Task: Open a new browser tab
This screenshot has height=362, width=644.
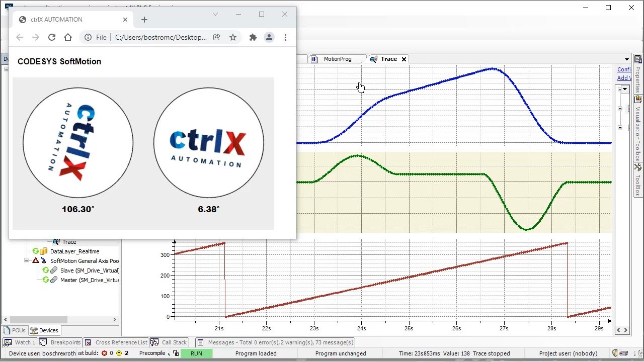Action: tap(144, 20)
